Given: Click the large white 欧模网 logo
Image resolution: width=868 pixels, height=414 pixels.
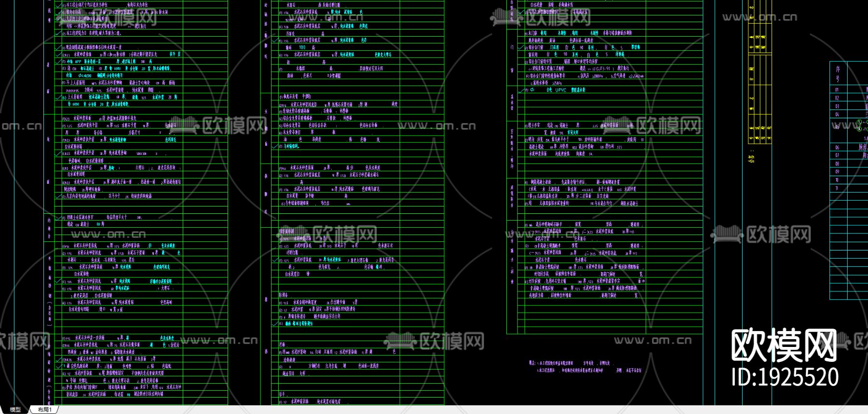Looking at the screenshot, I should [x=784, y=345].
